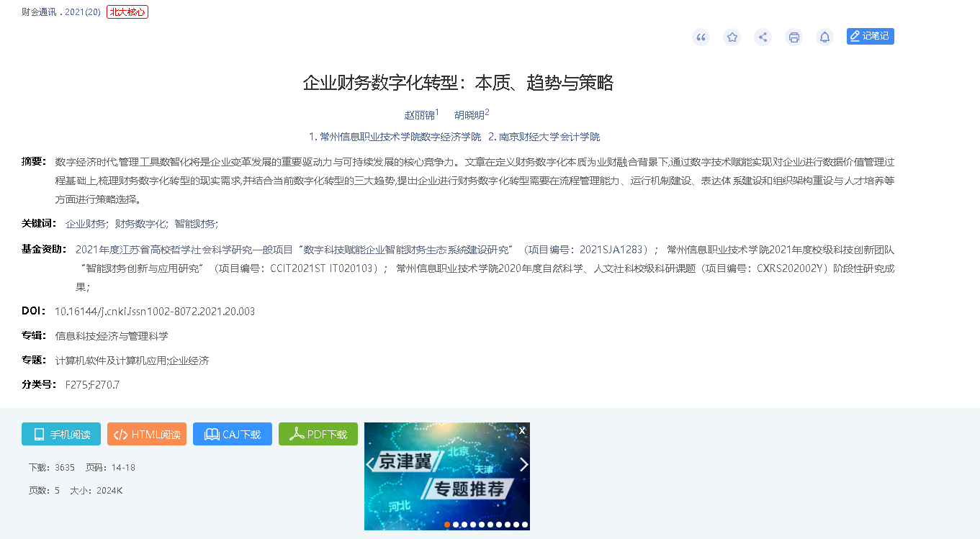Go to previous banner slide arrow
This screenshot has height=539, width=980.
(x=371, y=464)
